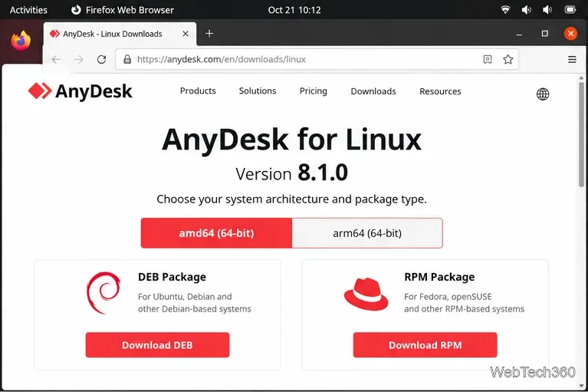This screenshot has height=392, width=588.
Task: Click the AnyDesk for Linux heading
Action: coord(292,140)
